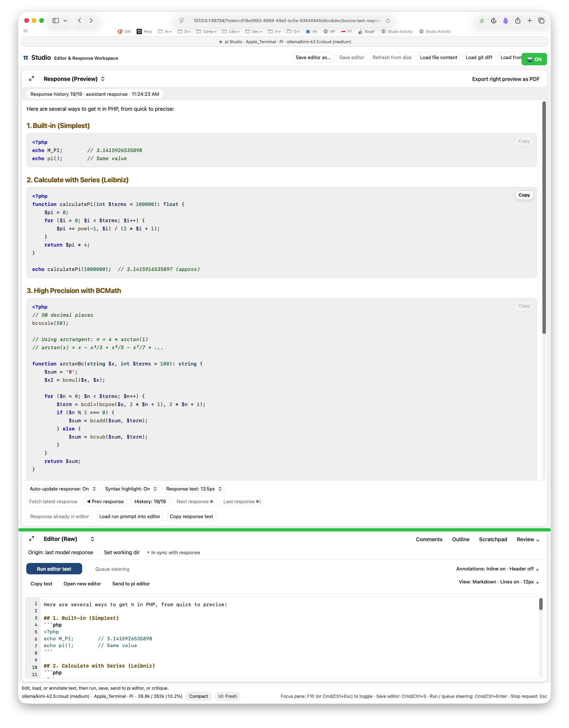The height and width of the screenshot is (728, 569).
Task: Click Export right preview as PDF
Action: coord(505,79)
